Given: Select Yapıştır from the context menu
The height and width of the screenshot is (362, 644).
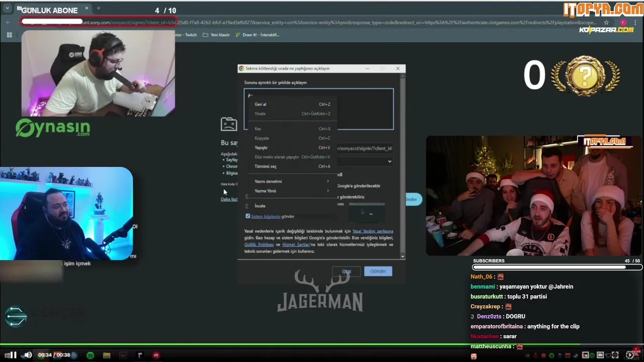Looking at the screenshot, I should pos(292,148).
